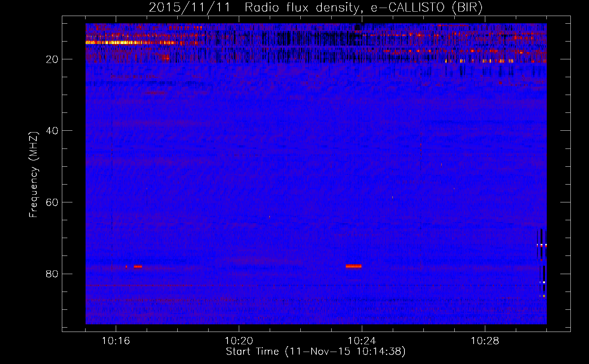Image resolution: width=589 pixels, height=364 pixels.
Task: Click the red burst just after 10:16 near 78 MHz
Action: [138, 266]
